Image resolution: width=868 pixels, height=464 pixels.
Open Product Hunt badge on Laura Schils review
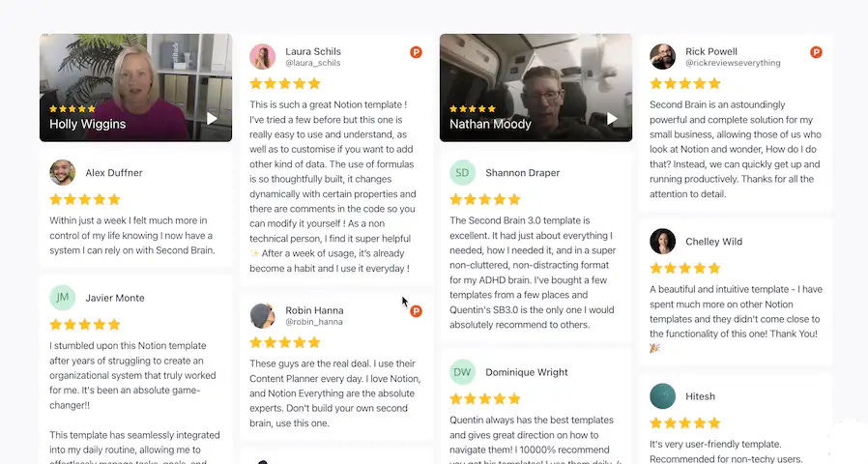coord(416,52)
